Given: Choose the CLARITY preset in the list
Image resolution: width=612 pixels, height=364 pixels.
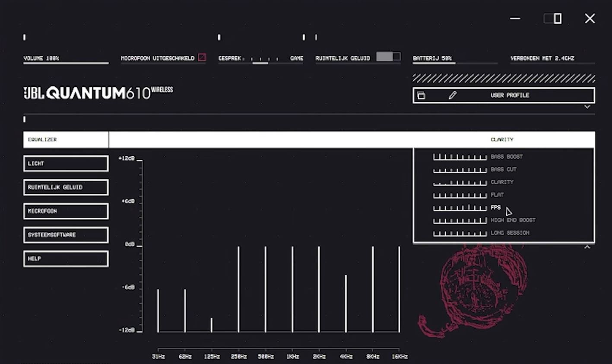Looking at the screenshot, I should click(502, 182).
